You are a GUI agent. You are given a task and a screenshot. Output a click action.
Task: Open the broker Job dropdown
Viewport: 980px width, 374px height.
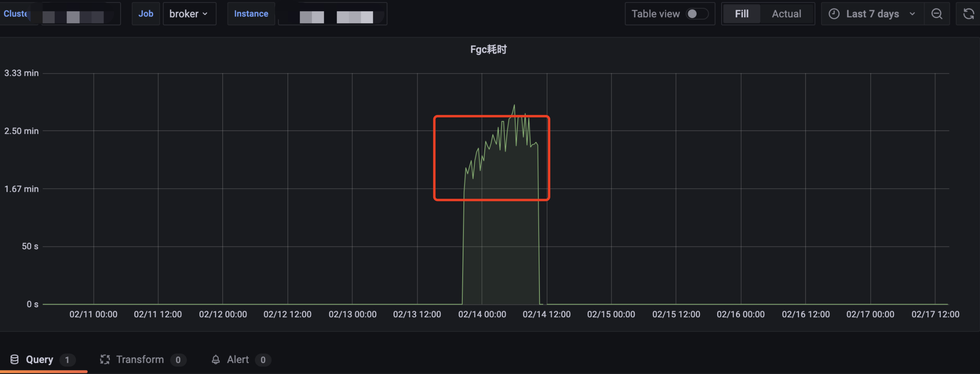(189, 14)
